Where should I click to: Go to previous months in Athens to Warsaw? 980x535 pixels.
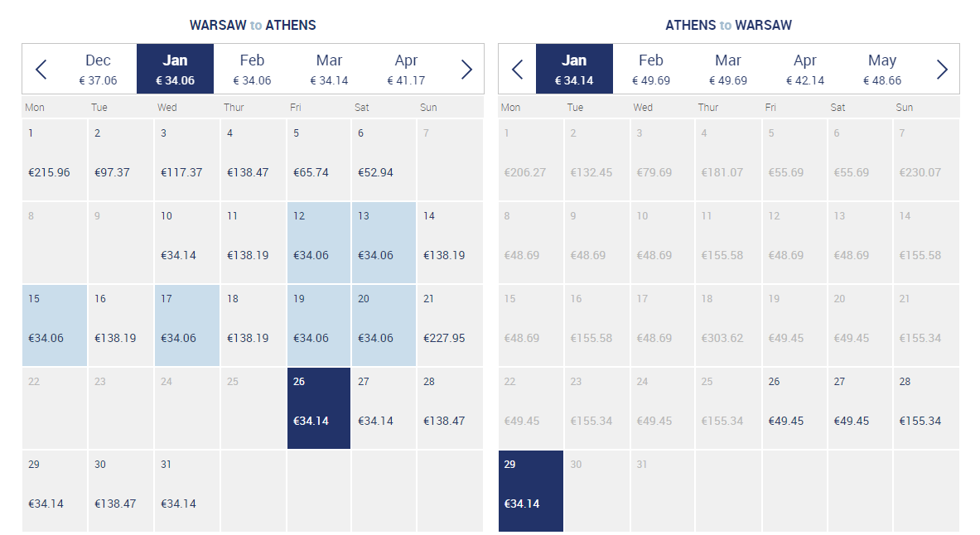[x=517, y=70]
